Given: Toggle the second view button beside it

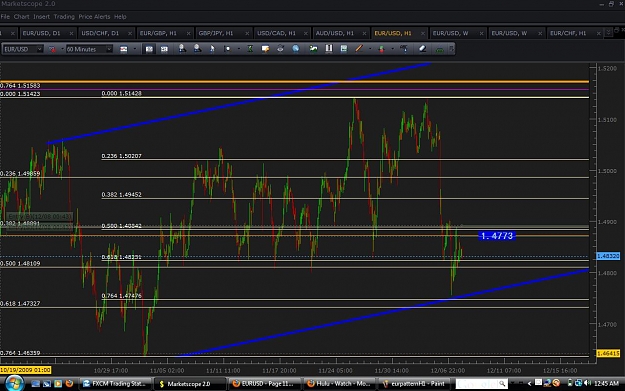Looking at the screenshot, I should pyautogui.click(x=164, y=49).
